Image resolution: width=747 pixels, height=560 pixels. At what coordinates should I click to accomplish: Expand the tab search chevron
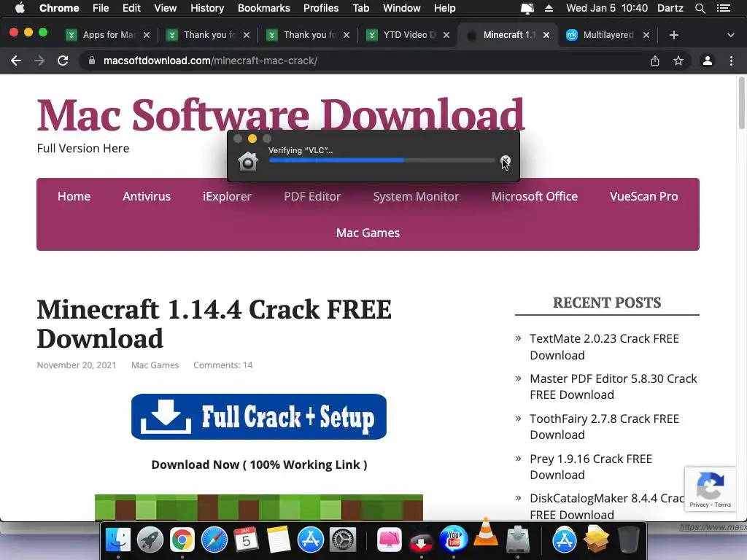tap(731, 35)
